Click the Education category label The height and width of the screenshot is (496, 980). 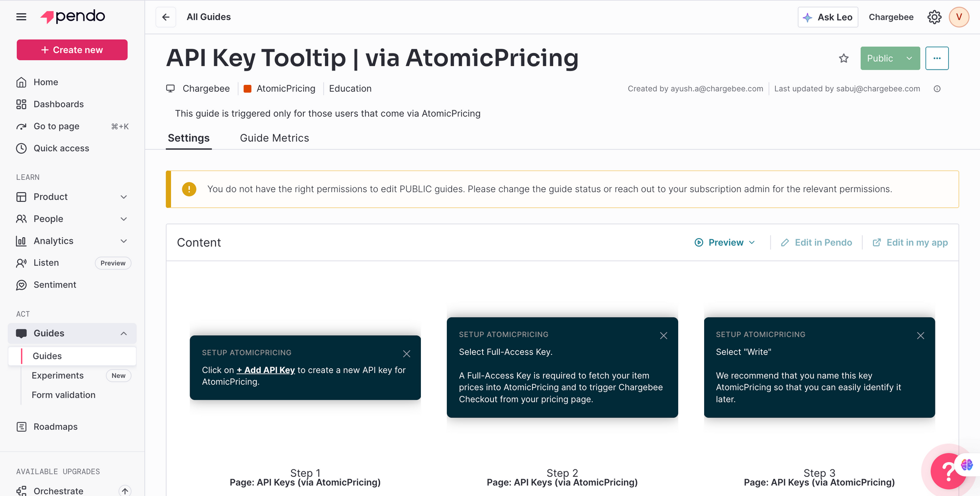click(x=350, y=89)
